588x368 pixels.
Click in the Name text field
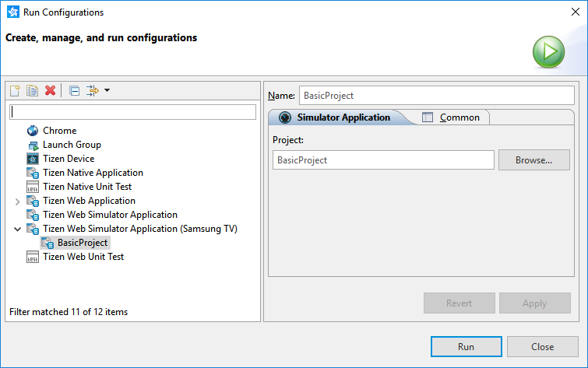point(436,96)
